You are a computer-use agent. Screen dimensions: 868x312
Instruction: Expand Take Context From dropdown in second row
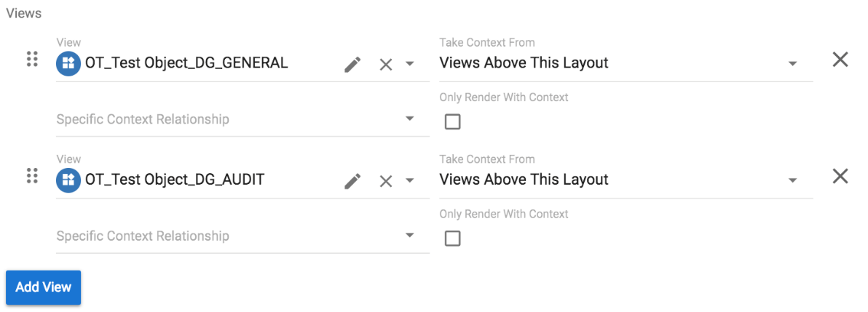[x=792, y=180]
